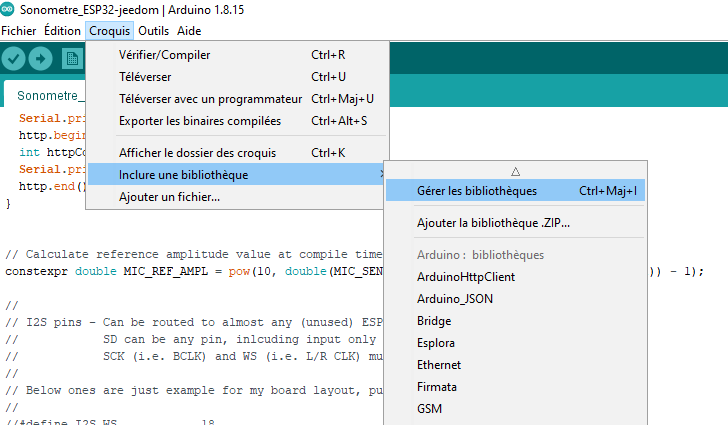Include the GSM library
Screen dimensions: 728x425
pos(515,409)
